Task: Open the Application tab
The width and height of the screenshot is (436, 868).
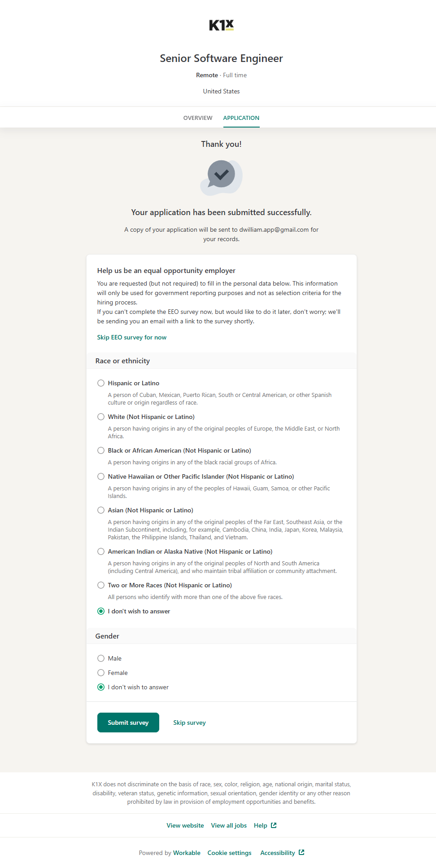Action: (241, 118)
